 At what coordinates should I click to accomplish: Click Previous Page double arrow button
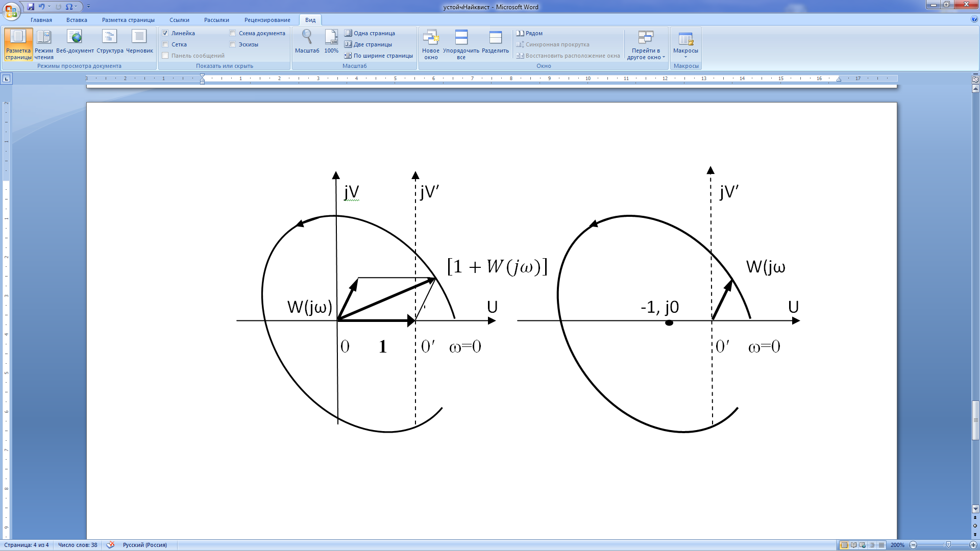pyautogui.click(x=975, y=517)
